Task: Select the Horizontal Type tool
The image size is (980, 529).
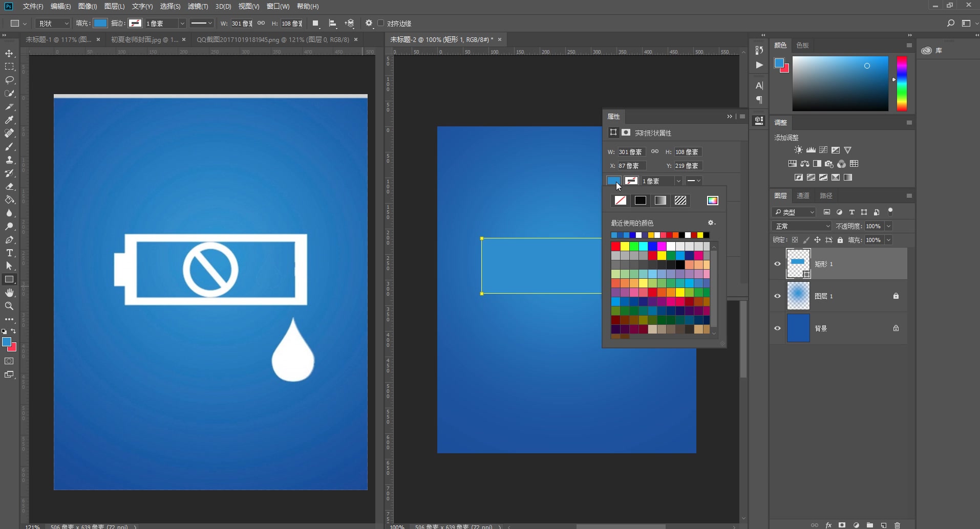Action: 9,253
